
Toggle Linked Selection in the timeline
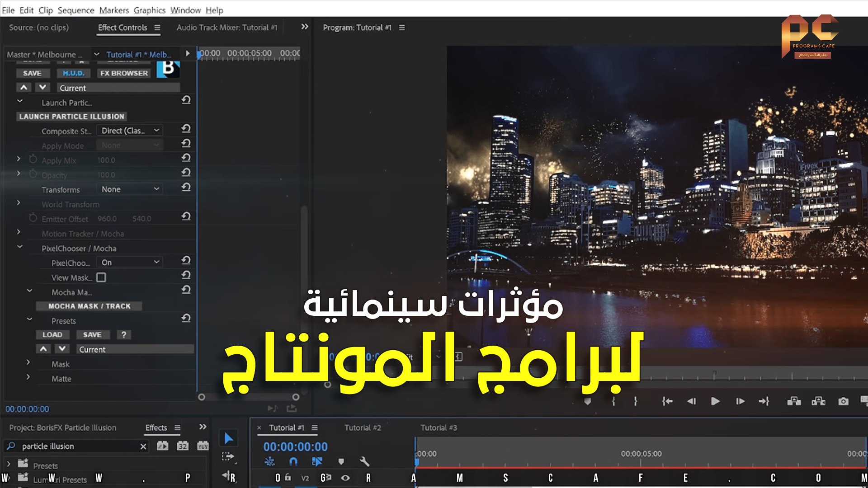tap(317, 461)
